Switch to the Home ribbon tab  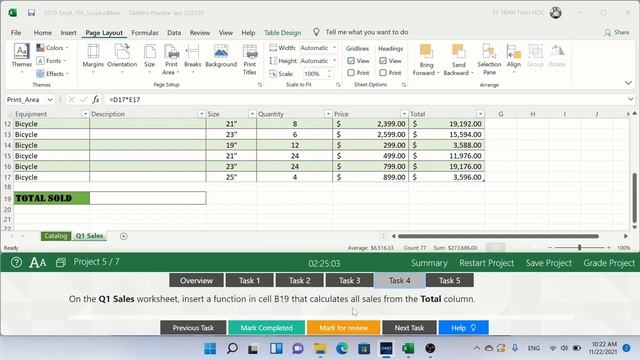point(42,33)
